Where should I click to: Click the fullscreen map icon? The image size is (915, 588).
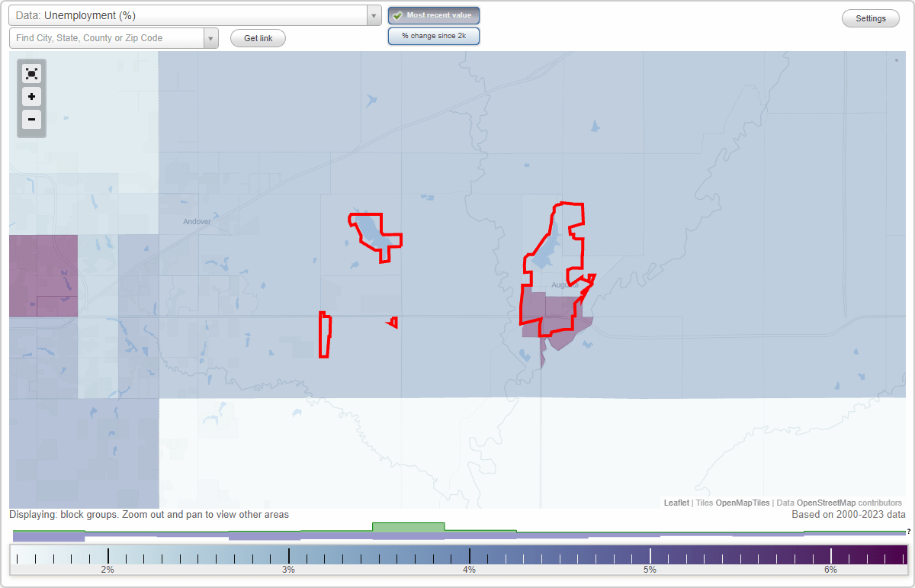(x=31, y=74)
